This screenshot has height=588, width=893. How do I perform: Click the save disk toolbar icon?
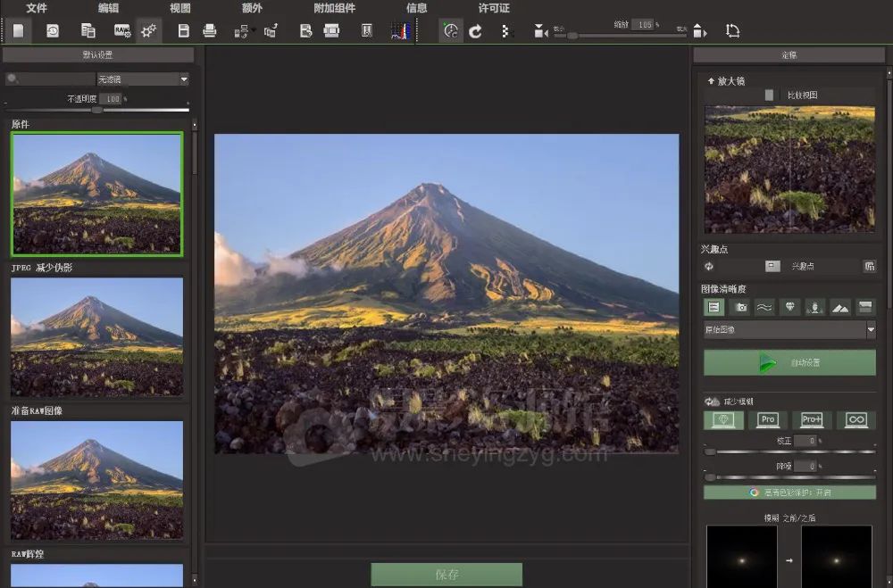pos(183,31)
